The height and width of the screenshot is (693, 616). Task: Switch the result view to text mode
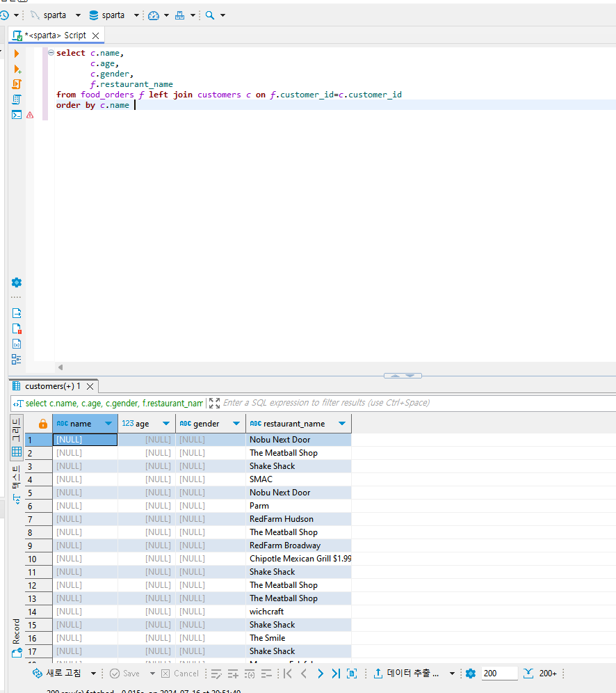[16, 485]
